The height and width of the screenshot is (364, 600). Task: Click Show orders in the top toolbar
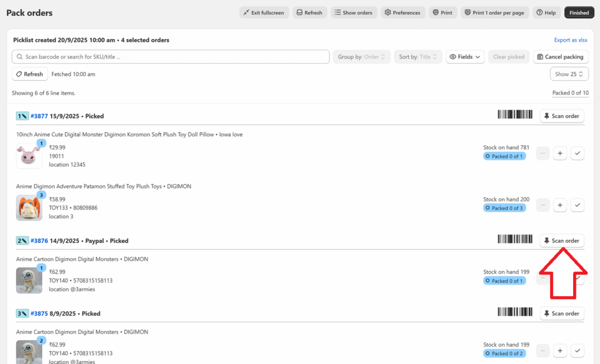353,12
